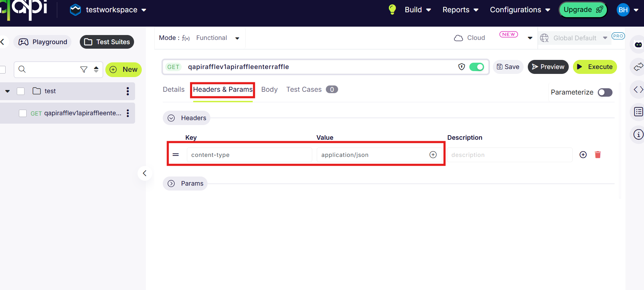Click the New button
The width and height of the screenshot is (644, 290).
pos(124,69)
